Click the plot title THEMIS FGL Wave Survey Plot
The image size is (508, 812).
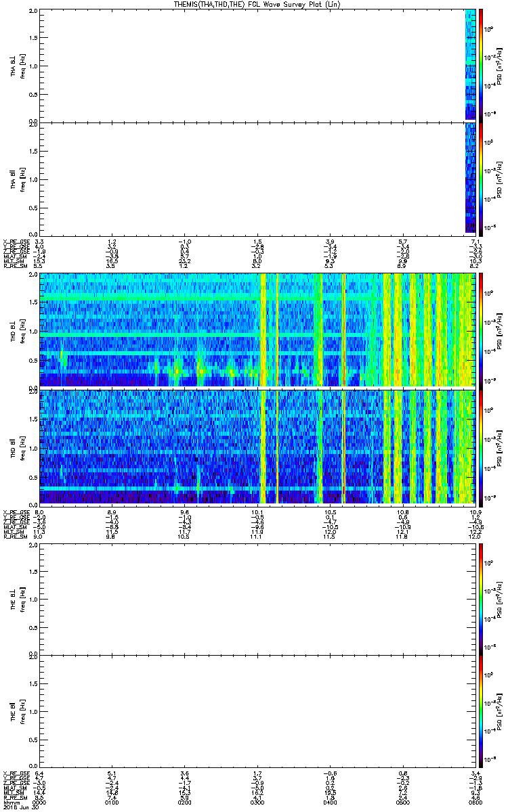[x=258, y=4]
